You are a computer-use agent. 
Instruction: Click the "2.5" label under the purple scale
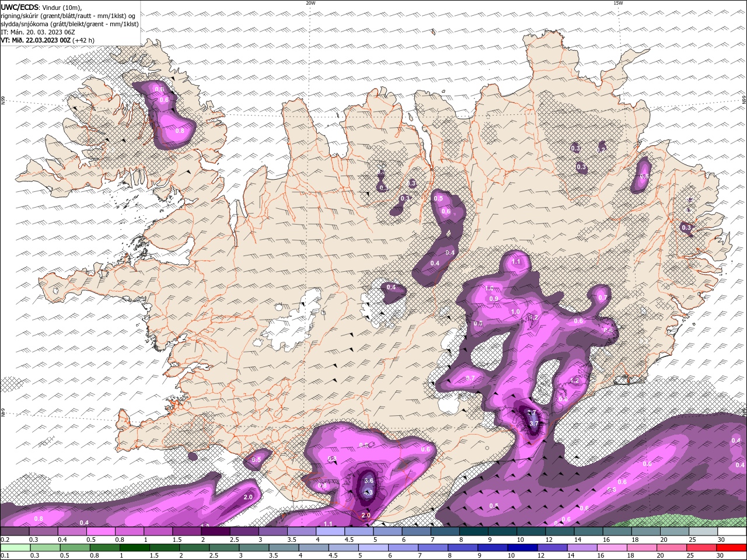pos(235,540)
